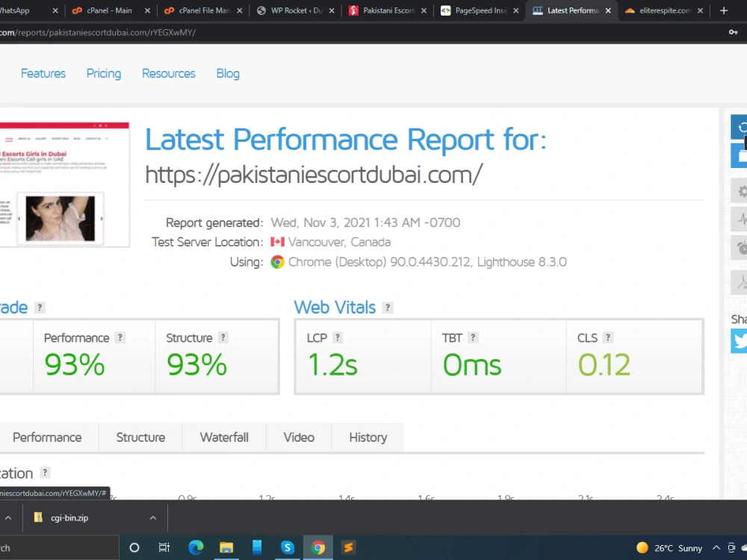The width and height of the screenshot is (747, 560).
Task: Open the History report tab
Action: click(x=368, y=437)
